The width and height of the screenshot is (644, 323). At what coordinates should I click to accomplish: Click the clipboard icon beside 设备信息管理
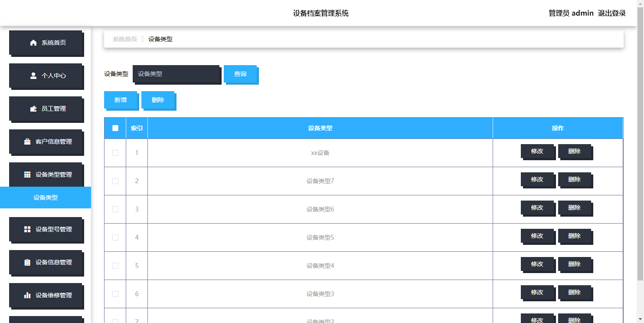point(27,262)
